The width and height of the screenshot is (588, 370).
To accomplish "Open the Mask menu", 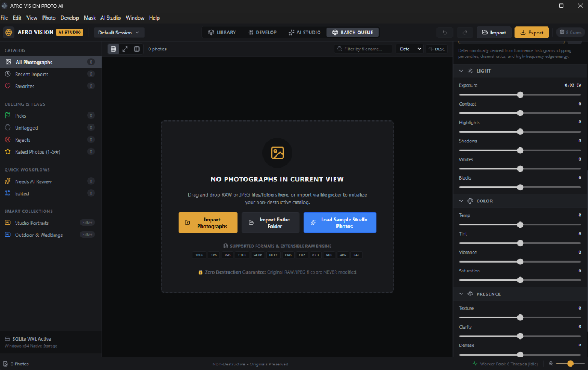I will [x=90, y=18].
